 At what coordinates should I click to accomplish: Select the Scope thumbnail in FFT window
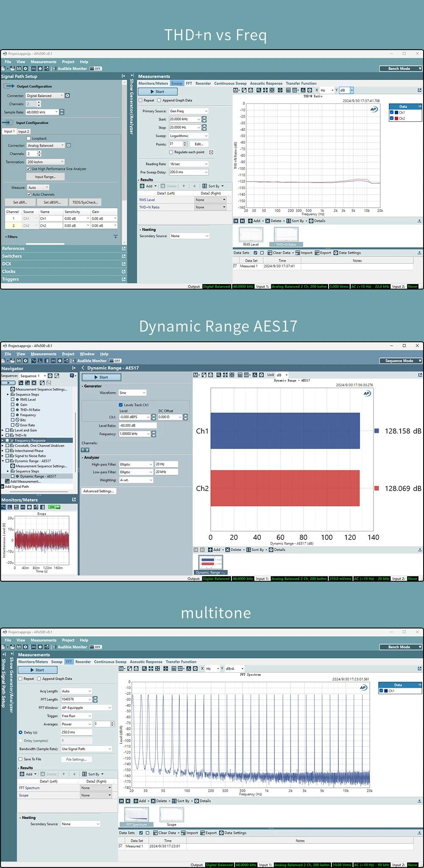172,815
